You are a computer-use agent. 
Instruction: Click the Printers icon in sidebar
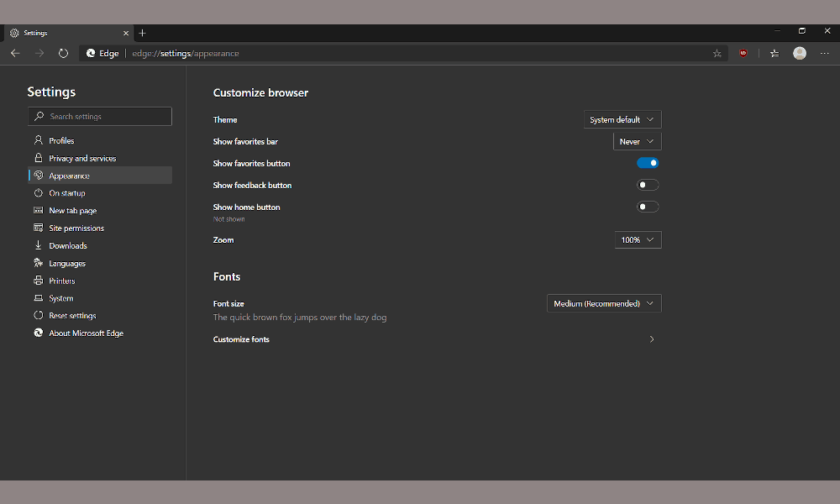(x=38, y=281)
